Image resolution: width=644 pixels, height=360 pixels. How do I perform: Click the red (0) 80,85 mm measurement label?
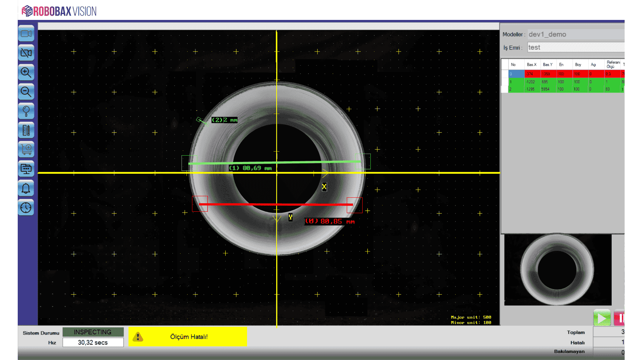pos(329,221)
